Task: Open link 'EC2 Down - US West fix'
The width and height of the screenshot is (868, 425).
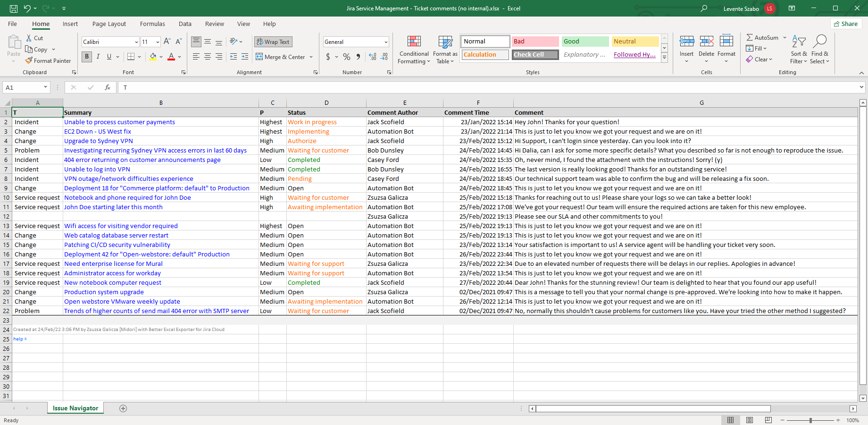Action: 98,131
